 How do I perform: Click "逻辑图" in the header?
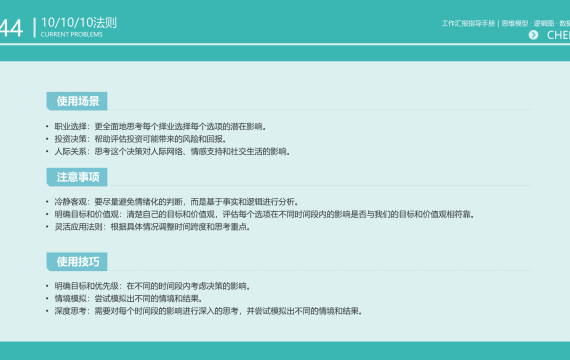(x=544, y=24)
